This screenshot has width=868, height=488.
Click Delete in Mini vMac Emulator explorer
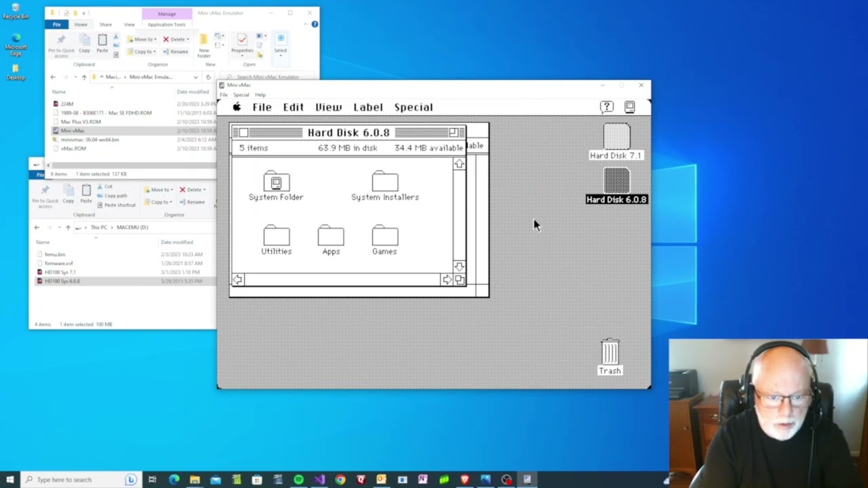[176, 39]
